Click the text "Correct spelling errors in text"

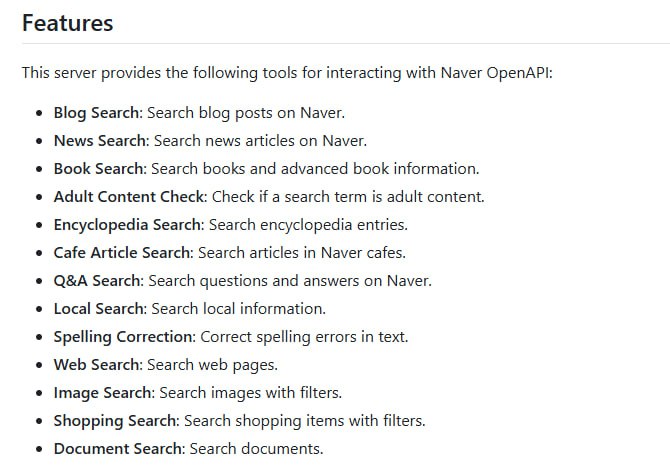tap(304, 337)
